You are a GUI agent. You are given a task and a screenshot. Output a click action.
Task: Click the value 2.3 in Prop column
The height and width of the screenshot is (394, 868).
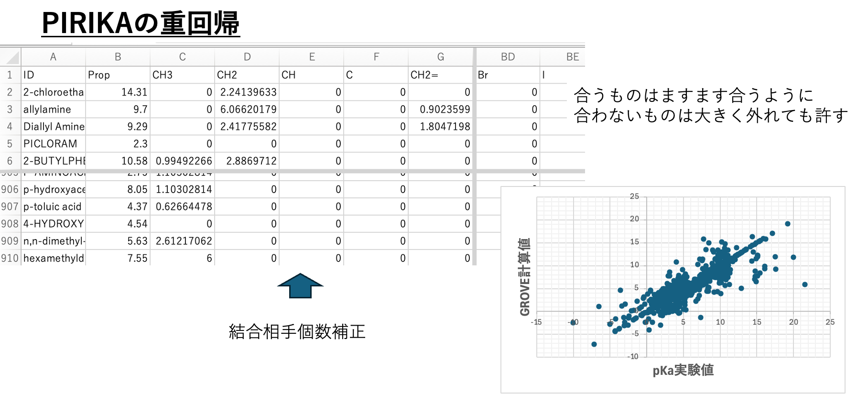118,143
